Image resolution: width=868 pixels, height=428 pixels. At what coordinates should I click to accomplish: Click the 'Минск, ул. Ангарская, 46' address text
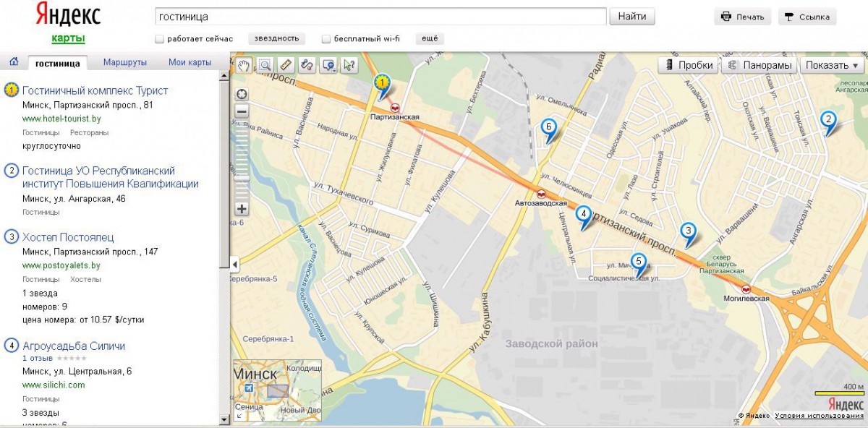(x=75, y=198)
